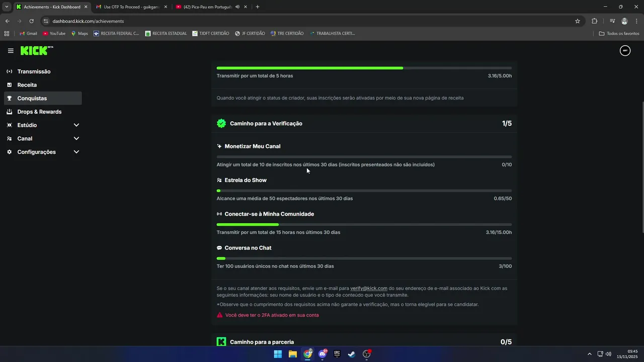Bookmark this page with the star icon
This screenshot has height=362, width=644.
[x=578, y=21]
